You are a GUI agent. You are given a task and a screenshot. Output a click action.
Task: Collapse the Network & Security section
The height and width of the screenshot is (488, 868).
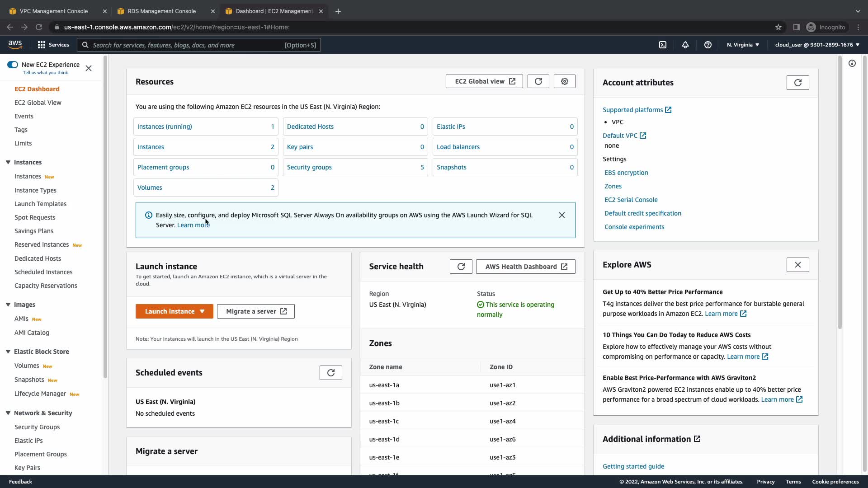pyautogui.click(x=8, y=413)
